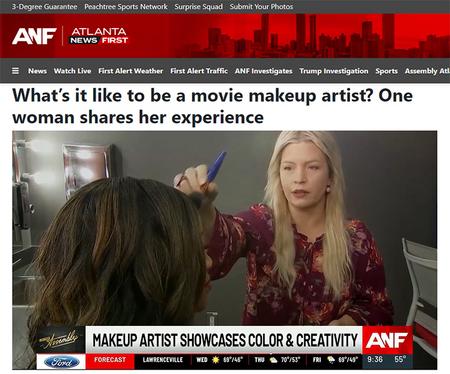Image resolution: width=450 pixels, height=374 pixels.
Task: Click the sunny Wednesday forecast icon
Action: coord(216,360)
